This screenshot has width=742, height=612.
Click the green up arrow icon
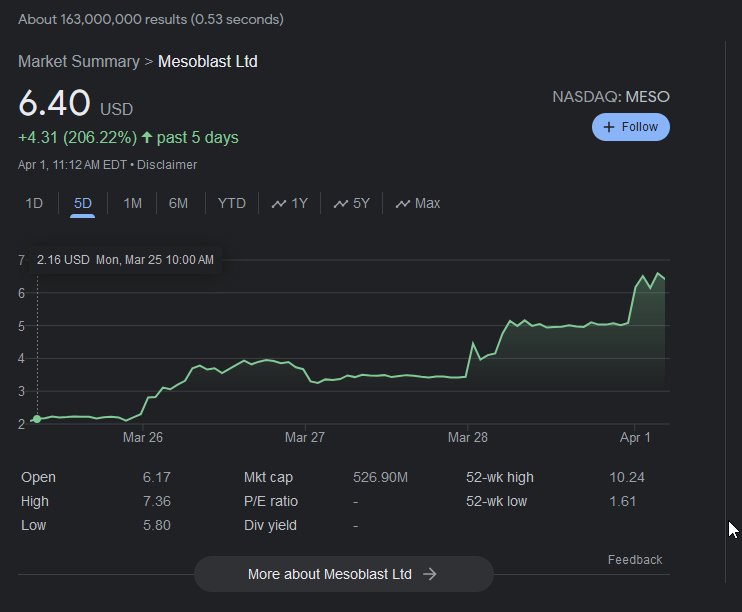(x=147, y=137)
